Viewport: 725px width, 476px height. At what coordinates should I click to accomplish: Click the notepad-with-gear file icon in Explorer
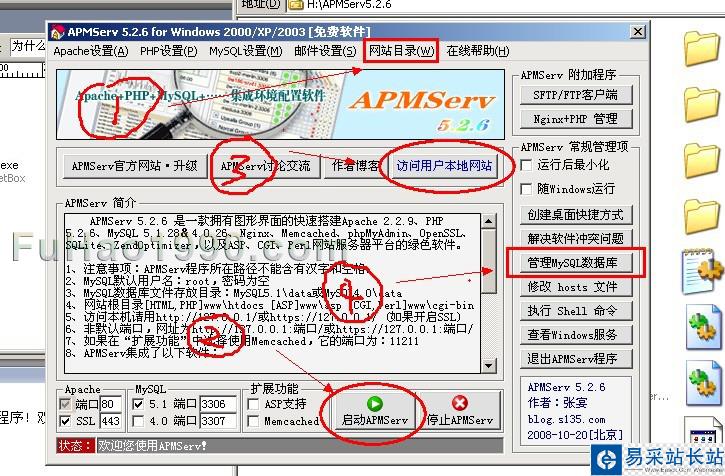(x=702, y=271)
